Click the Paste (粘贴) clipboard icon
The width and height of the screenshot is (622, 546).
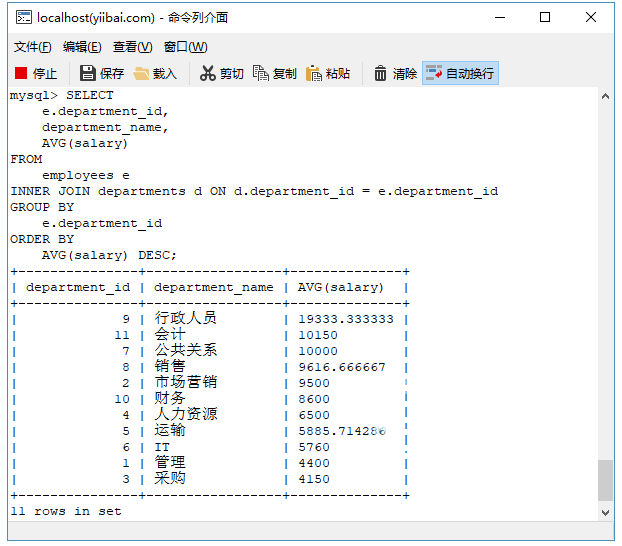click(x=314, y=73)
